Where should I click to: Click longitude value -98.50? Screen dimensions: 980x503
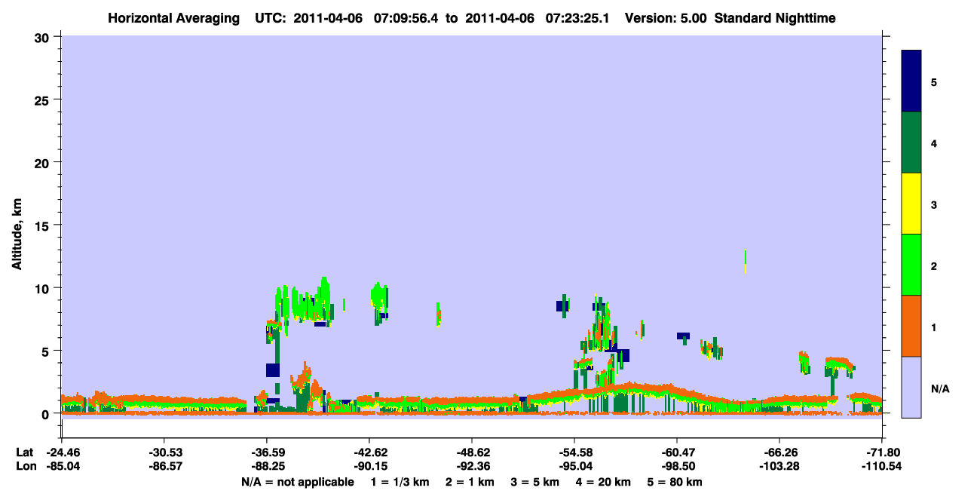(677, 467)
